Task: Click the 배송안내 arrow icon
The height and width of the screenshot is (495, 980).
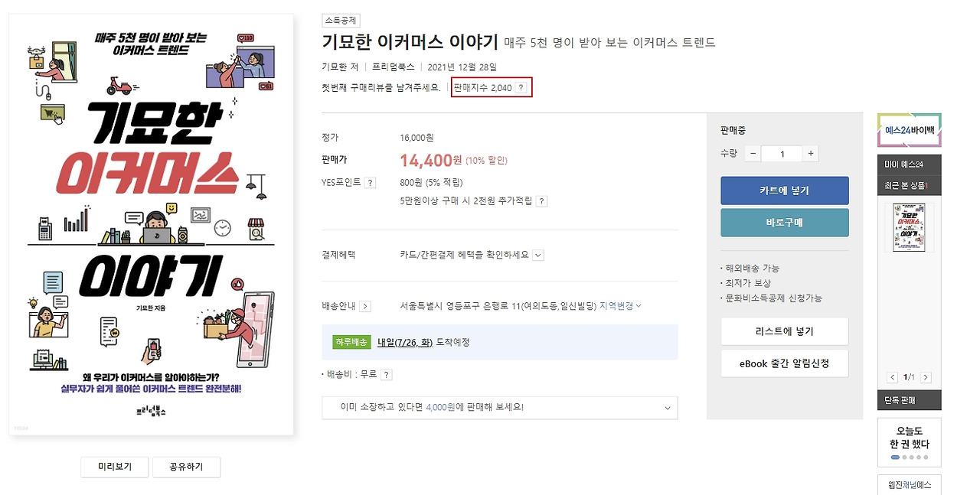Action: click(x=366, y=304)
